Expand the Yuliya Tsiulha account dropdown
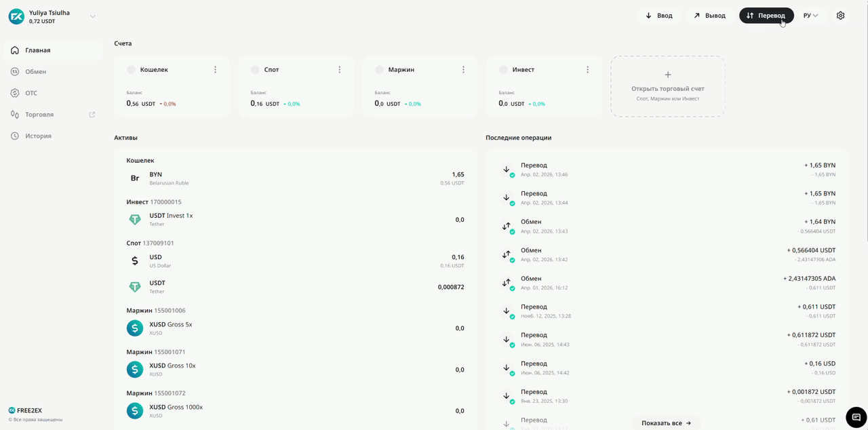 coord(93,16)
